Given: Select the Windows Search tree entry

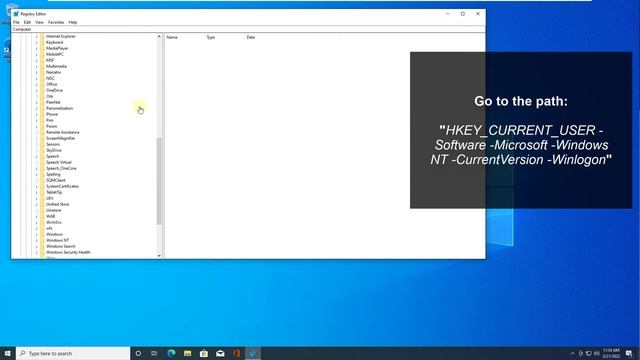Looking at the screenshot, I should 61,246.
